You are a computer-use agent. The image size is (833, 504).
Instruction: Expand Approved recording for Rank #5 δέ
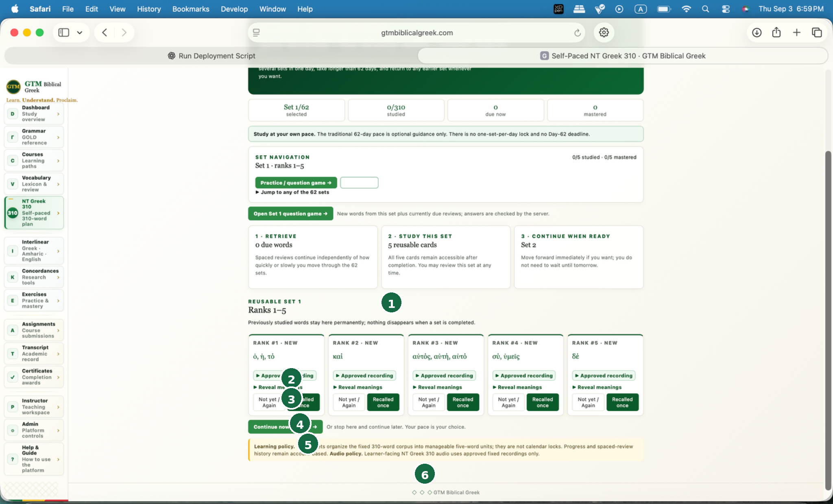(604, 375)
